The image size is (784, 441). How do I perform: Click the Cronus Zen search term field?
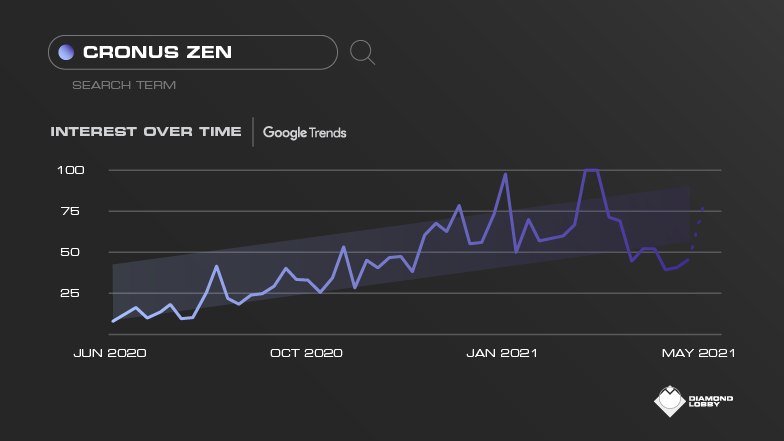coord(193,52)
